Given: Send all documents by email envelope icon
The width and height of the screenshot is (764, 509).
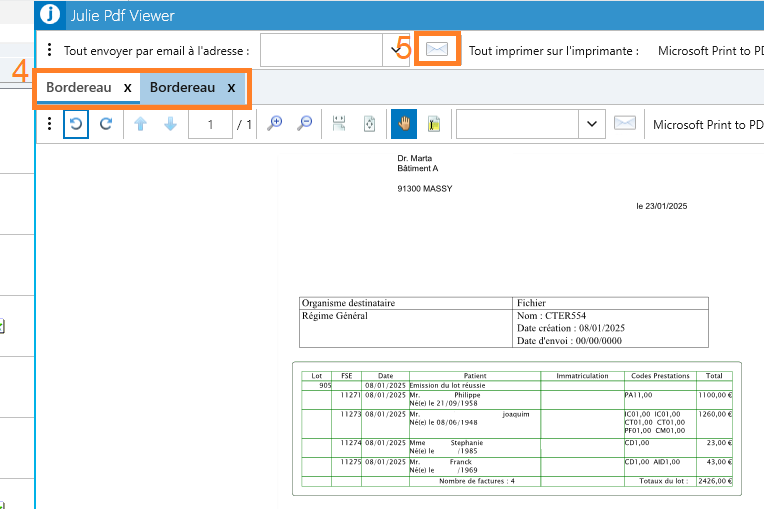Looking at the screenshot, I should pos(438,50).
